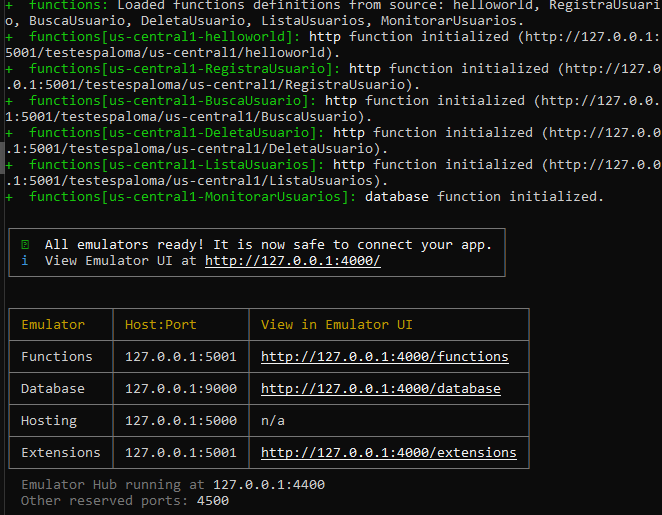Open the database Emulator UI link
Screen dimensions: 662x515
click(x=381, y=389)
